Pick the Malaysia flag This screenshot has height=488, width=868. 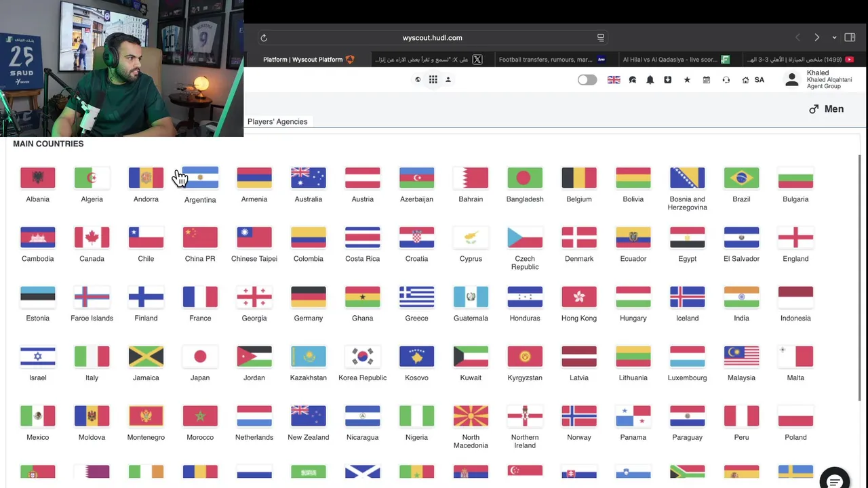point(741,357)
